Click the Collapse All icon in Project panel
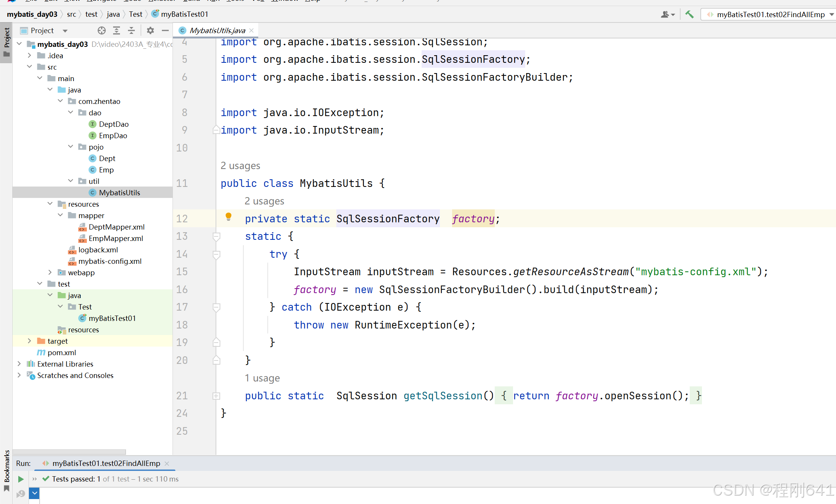The image size is (836, 504). [131, 30]
